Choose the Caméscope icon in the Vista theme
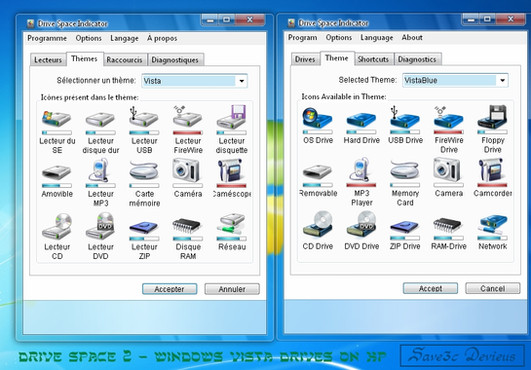The height and width of the screenshot is (370, 531). click(x=231, y=170)
